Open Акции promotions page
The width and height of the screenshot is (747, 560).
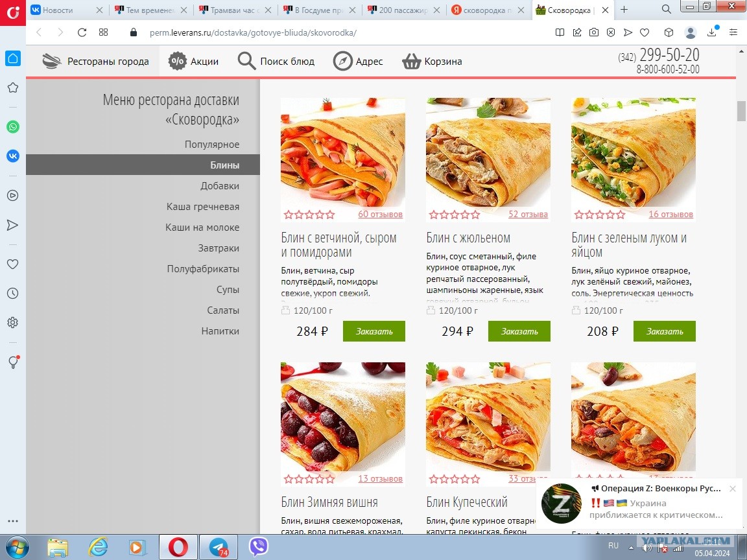tap(193, 62)
